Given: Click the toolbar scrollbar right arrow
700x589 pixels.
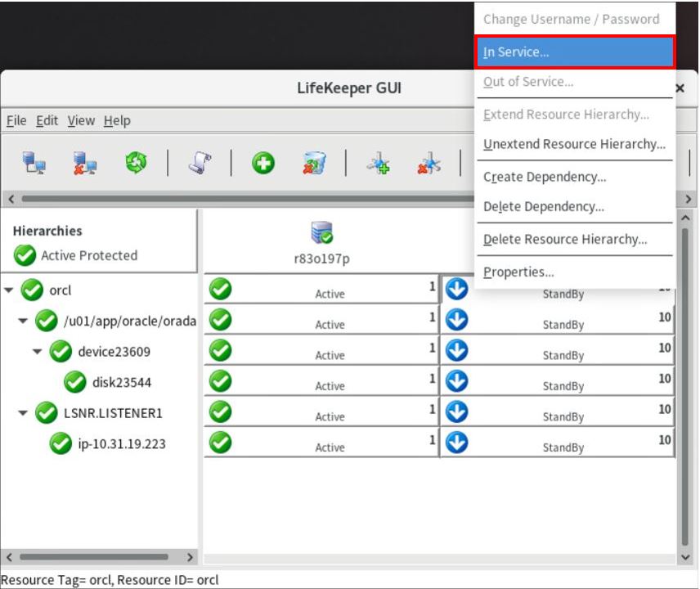Looking at the screenshot, I should click(689, 199).
